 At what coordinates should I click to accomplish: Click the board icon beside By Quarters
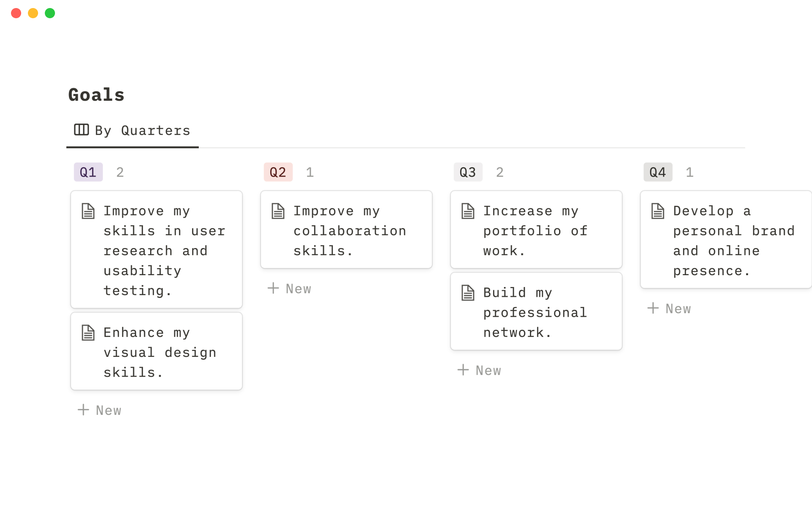point(81,130)
